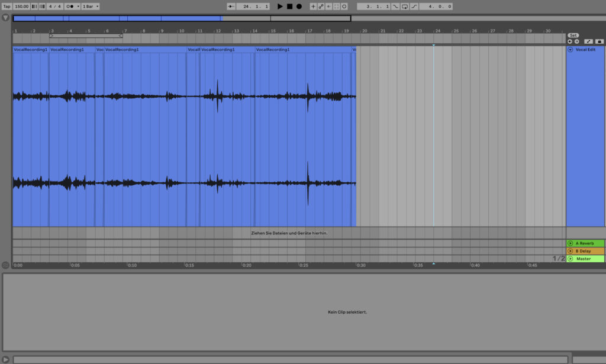The height and width of the screenshot is (364, 606).
Task: Click the Tap tempo button
Action: click(x=7, y=7)
